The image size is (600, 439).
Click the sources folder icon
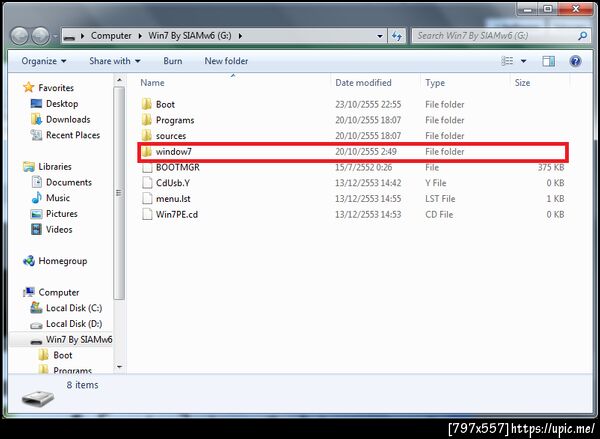[x=147, y=135]
